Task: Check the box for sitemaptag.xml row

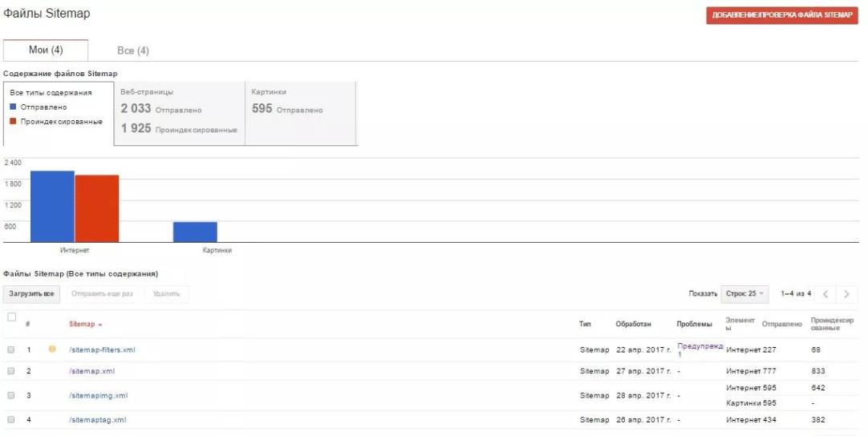Action: [x=11, y=419]
